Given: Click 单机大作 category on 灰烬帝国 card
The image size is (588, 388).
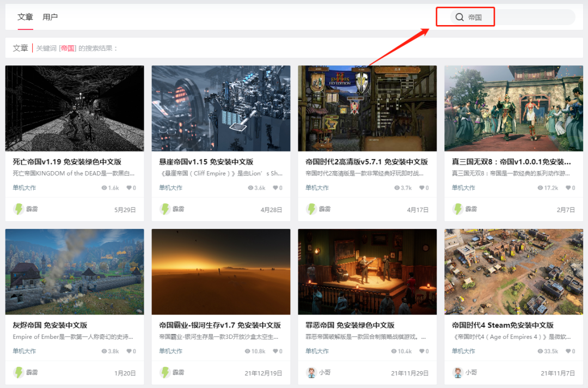Looking at the screenshot, I should 24,351.
